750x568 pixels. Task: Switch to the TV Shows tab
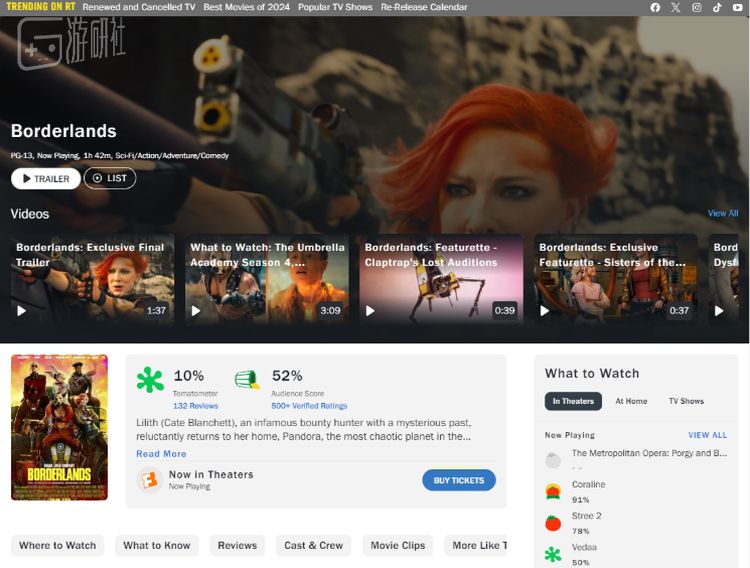click(x=686, y=401)
